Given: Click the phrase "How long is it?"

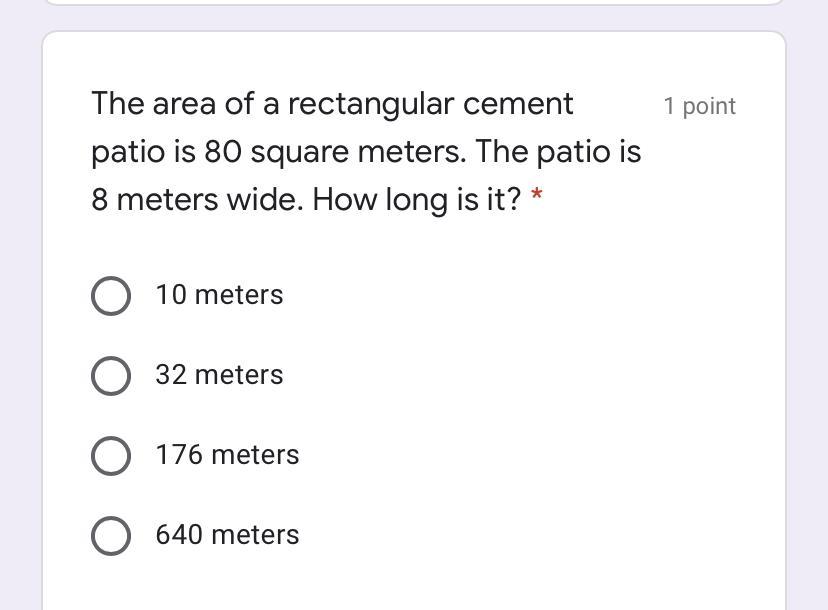Looking at the screenshot, I should tap(417, 200).
